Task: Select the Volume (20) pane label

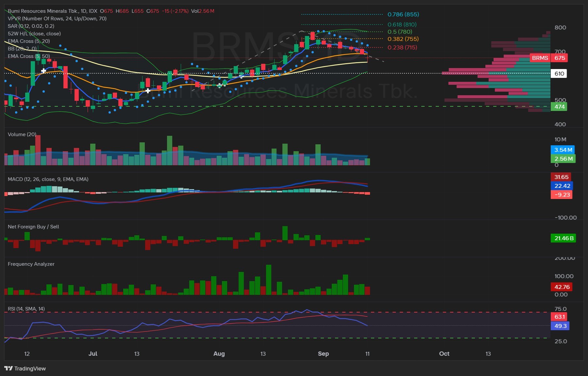Action: pyautogui.click(x=22, y=134)
